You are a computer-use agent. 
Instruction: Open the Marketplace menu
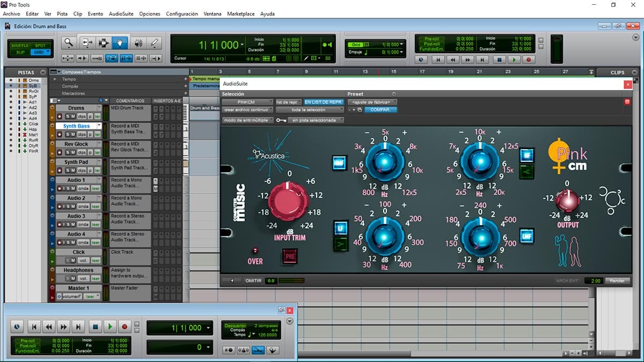pos(241,14)
